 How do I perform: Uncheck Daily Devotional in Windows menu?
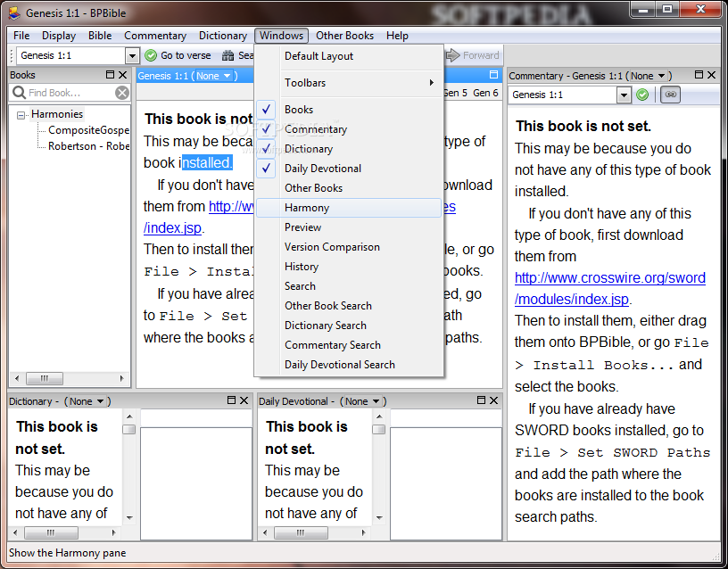pyautogui.click(x=348, y=169)
